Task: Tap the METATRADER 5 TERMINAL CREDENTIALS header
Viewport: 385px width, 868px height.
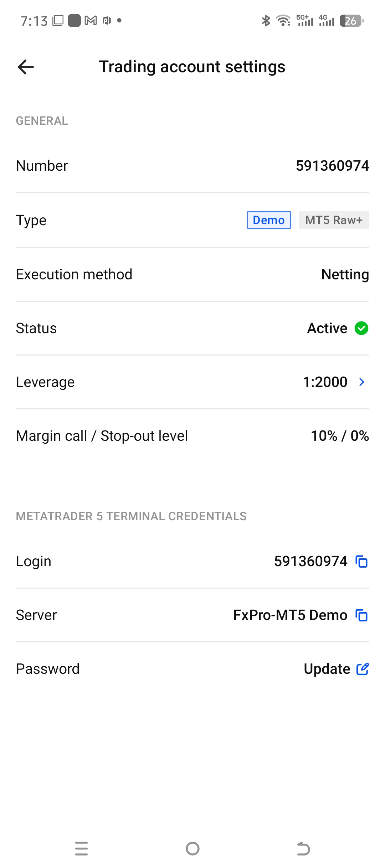Action: tap(131, 516)
